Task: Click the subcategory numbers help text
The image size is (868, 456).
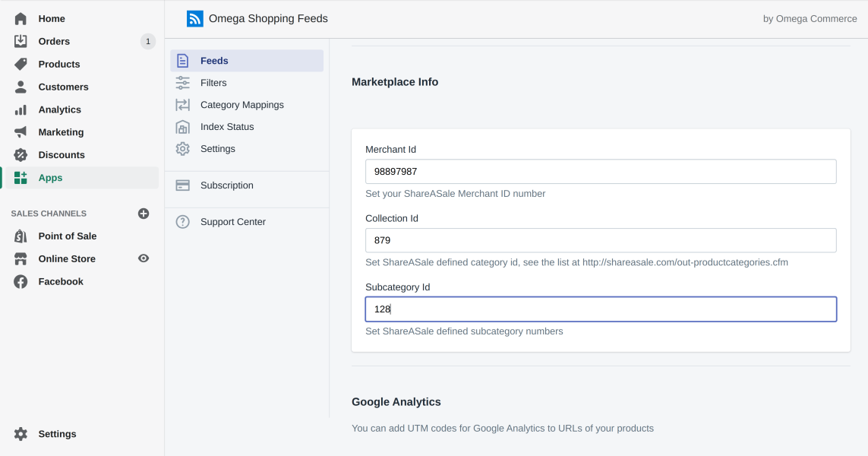Action: (464, 331)
